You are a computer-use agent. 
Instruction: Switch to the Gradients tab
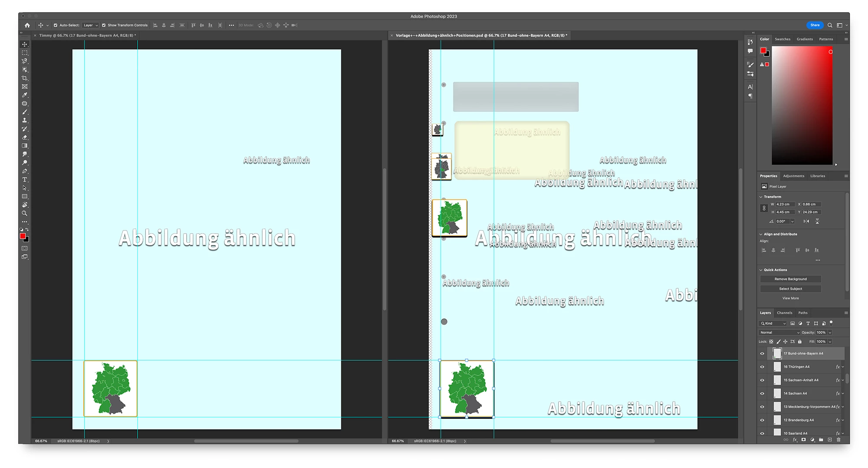click(805, 39)
